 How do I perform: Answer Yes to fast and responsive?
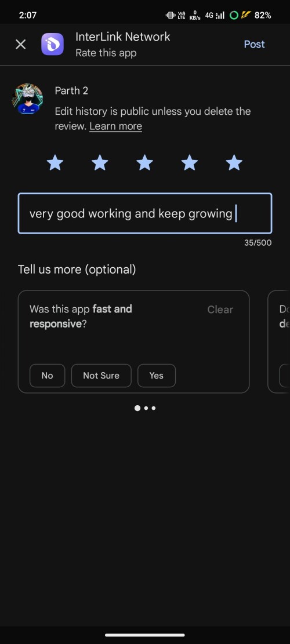[157, 376]
